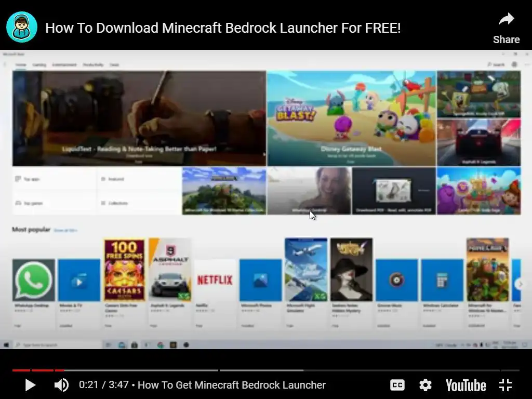This screenshot has width=532, height=399.
Task: Open Minecraft for Windows 10 Starter Collection tile
Action: (224, 191)
